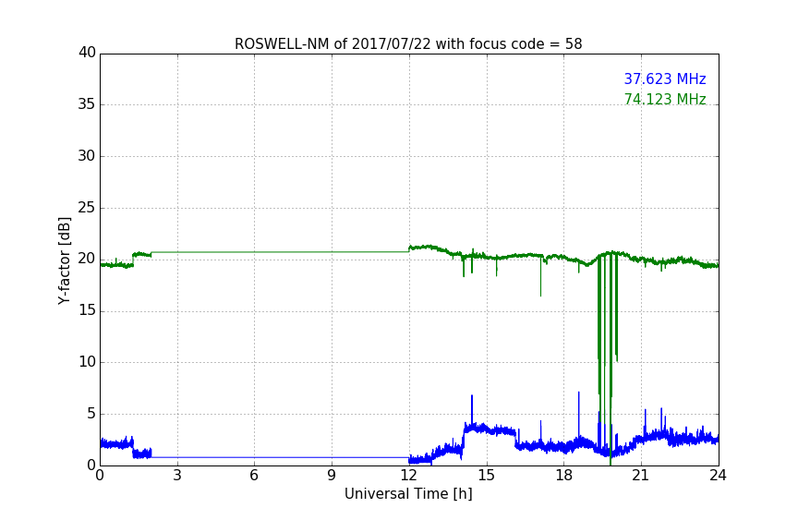This screenshot has width=798, height=532.
Task: Click the y-axis tick label 30
Action: click(x=87, y=156)
